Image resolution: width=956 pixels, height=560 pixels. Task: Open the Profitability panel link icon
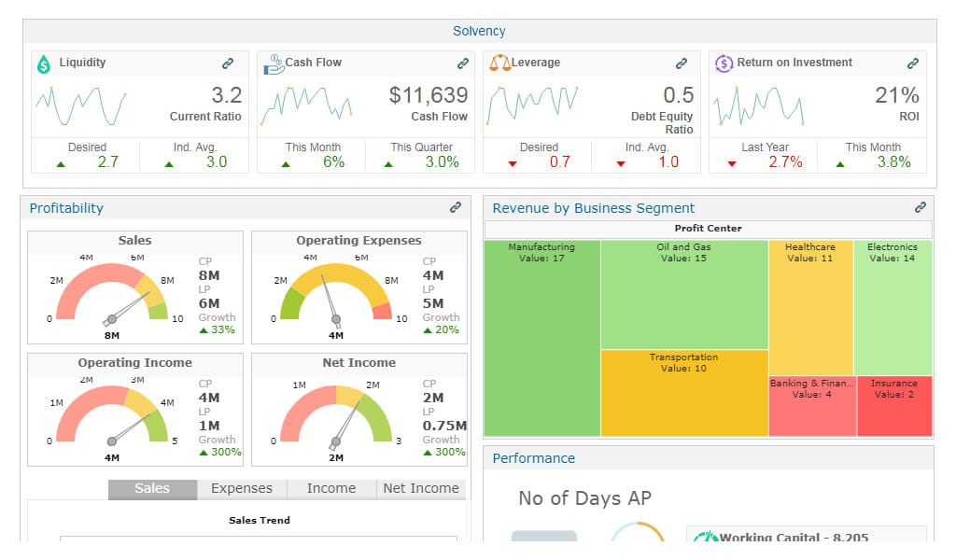pyautogui.click(x=456, y=207)
